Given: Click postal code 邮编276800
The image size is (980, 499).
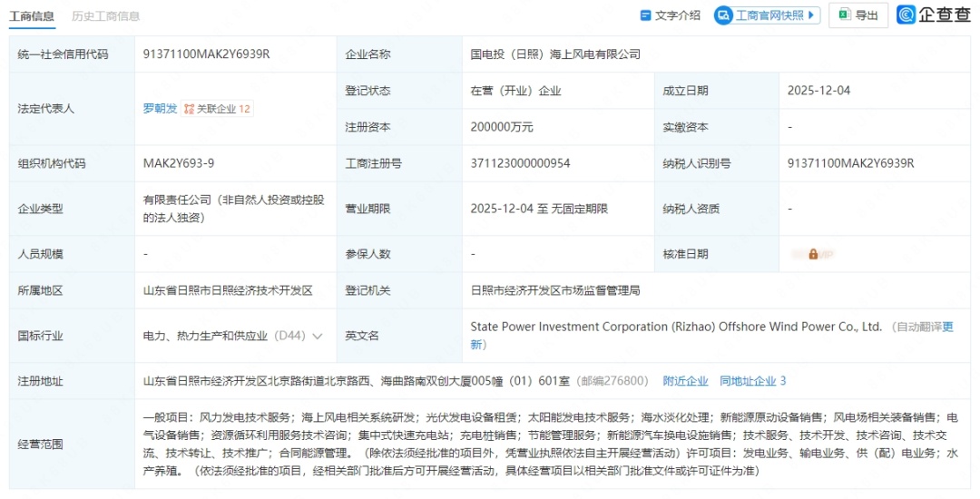Looking at the screenshot, I should (x=612, y=381).
